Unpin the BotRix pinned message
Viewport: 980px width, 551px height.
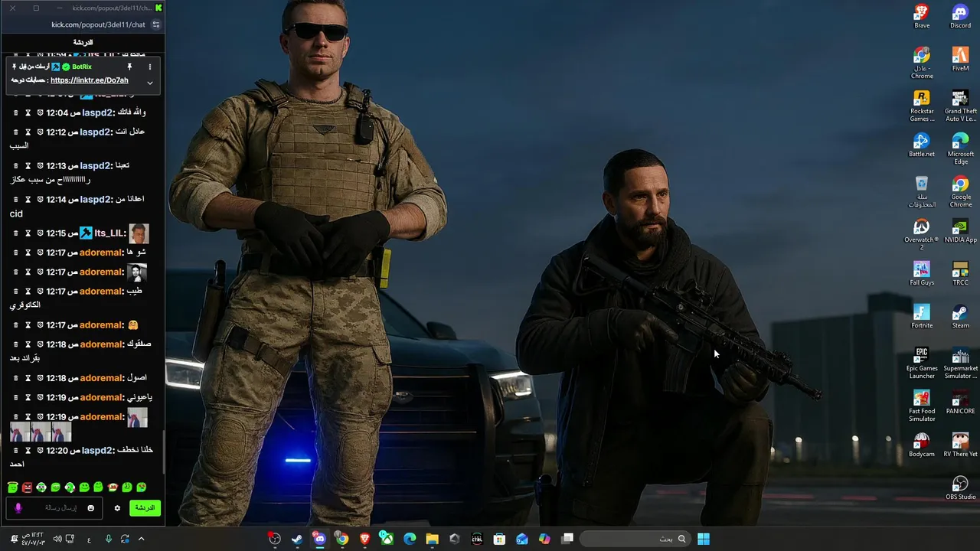[x=129, y=67]
